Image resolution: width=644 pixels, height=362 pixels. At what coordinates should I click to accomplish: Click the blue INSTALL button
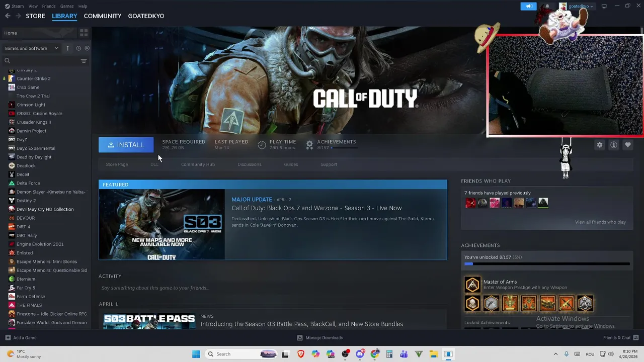click(x=126, y=145)
